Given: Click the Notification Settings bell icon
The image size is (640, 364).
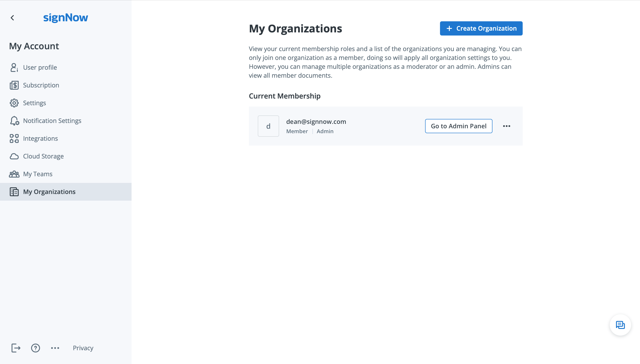Looking at the screenshot, I should (x=14, y=121).
